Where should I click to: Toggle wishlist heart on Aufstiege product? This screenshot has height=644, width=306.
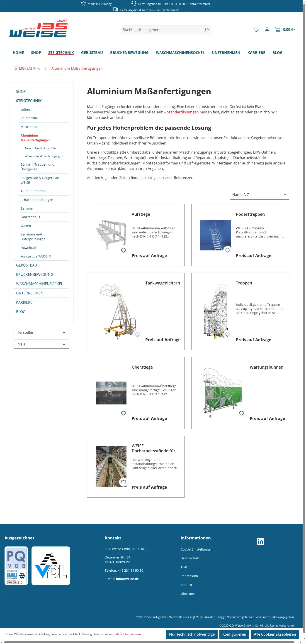[x=123, y=250]
